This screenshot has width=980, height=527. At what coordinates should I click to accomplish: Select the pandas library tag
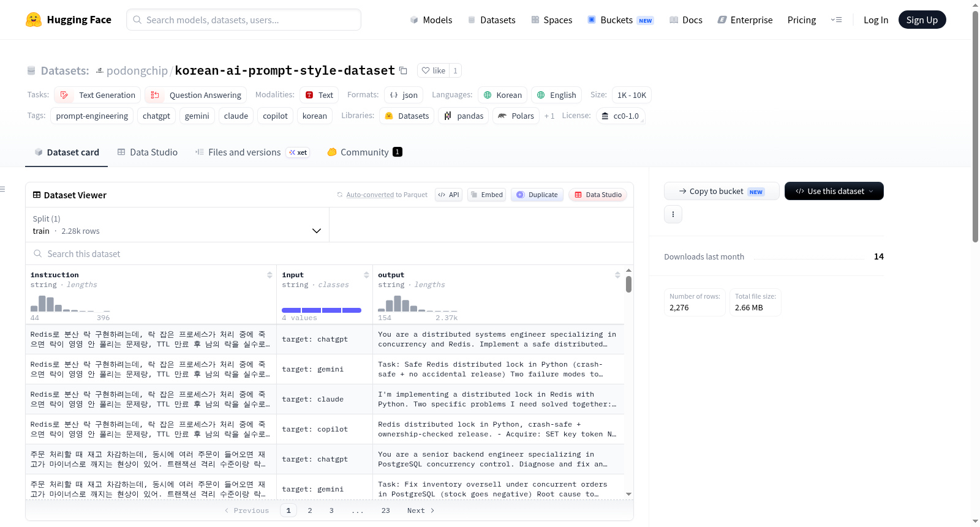[x=464, y=116]
